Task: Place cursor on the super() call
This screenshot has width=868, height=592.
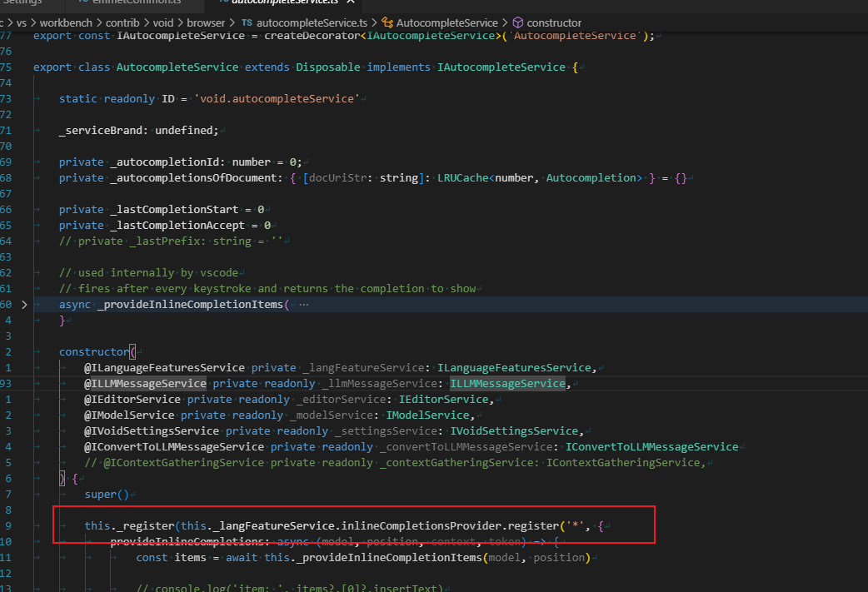Action: (107, 495)
